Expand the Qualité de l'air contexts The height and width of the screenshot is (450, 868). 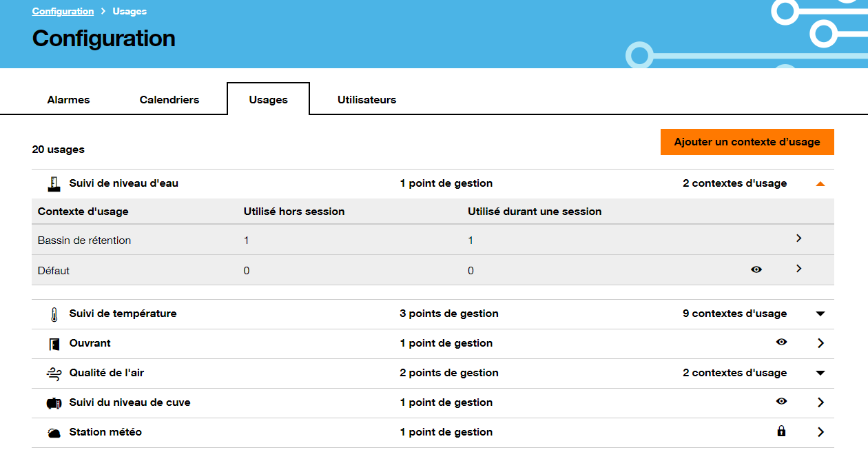pyautogui.click(x=820, y=373)
